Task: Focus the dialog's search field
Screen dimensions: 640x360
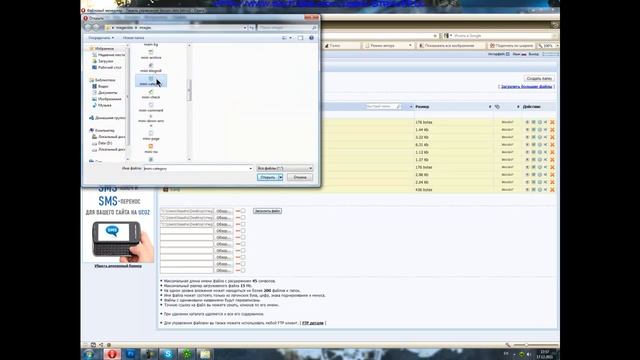Action: (287, 27)
